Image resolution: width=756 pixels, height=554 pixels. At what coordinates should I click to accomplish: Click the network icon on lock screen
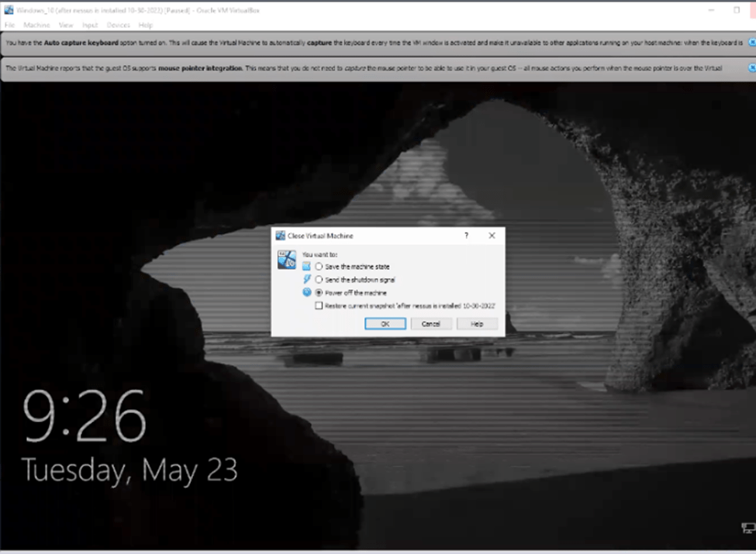coord(747,528)
